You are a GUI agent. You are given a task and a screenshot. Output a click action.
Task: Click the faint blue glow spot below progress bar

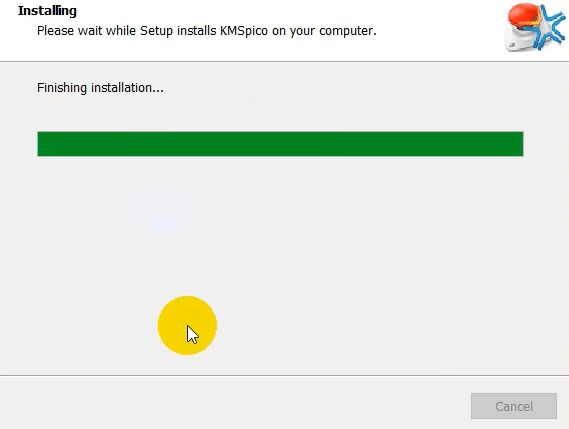(162, 221)
